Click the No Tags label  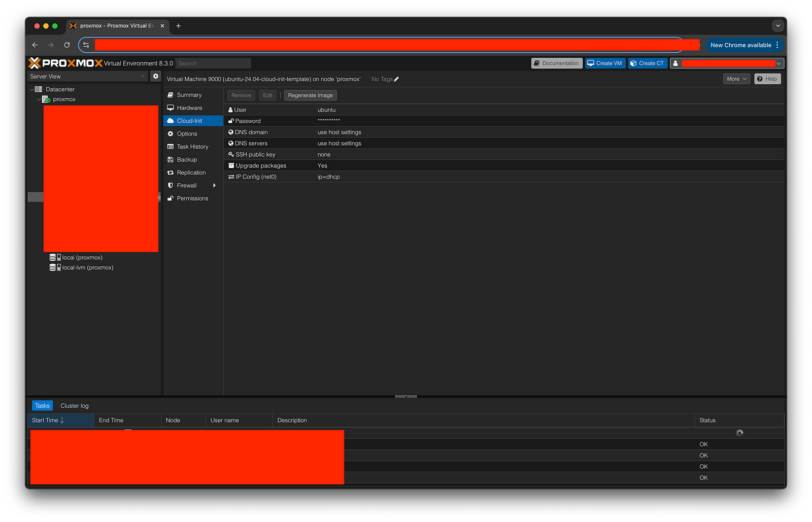tap(382, 79)
